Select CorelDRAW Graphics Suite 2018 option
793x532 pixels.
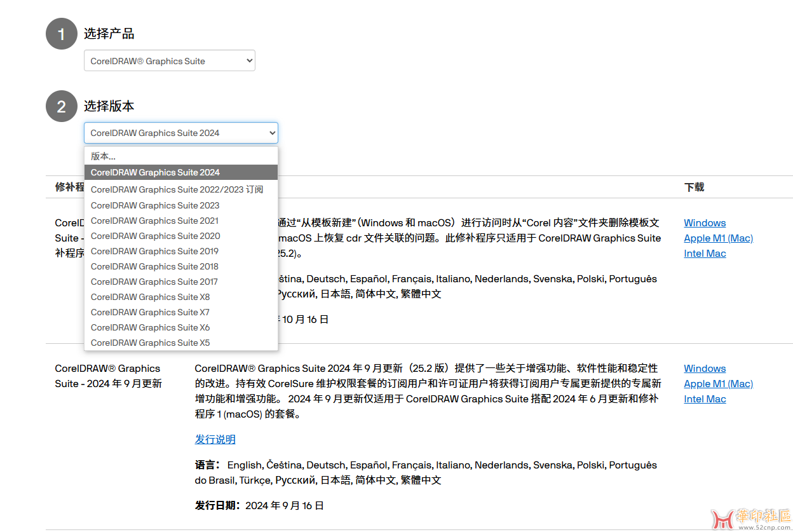181,266
